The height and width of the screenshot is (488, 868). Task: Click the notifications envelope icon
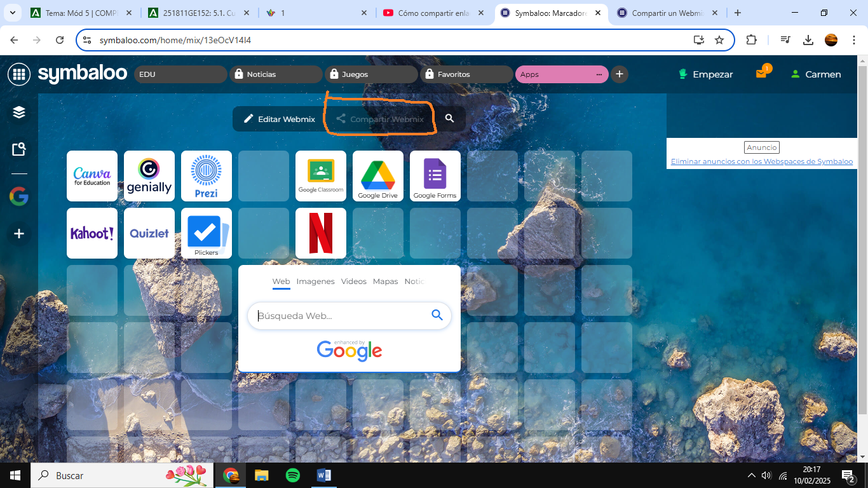tap(761, 74)
